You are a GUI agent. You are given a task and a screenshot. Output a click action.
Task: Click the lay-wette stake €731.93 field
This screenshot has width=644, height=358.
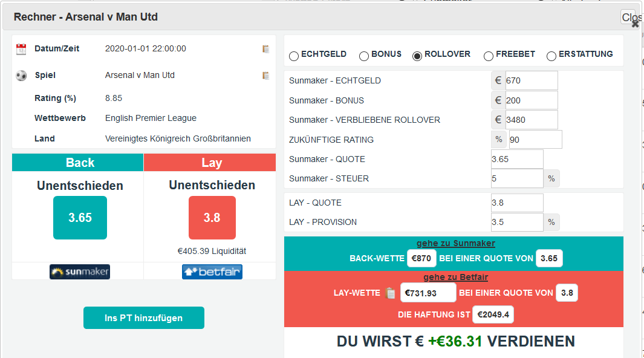click(428, 293)
